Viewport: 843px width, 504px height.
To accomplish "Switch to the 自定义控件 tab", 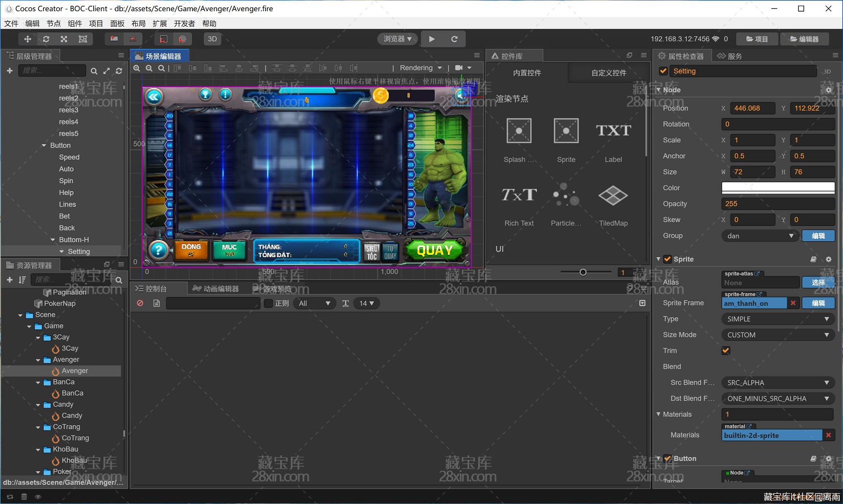I will (x=608, y=73).
